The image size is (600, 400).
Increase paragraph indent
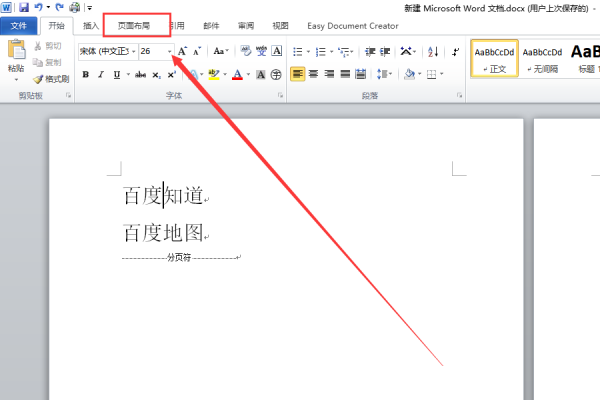click(385, 51)
